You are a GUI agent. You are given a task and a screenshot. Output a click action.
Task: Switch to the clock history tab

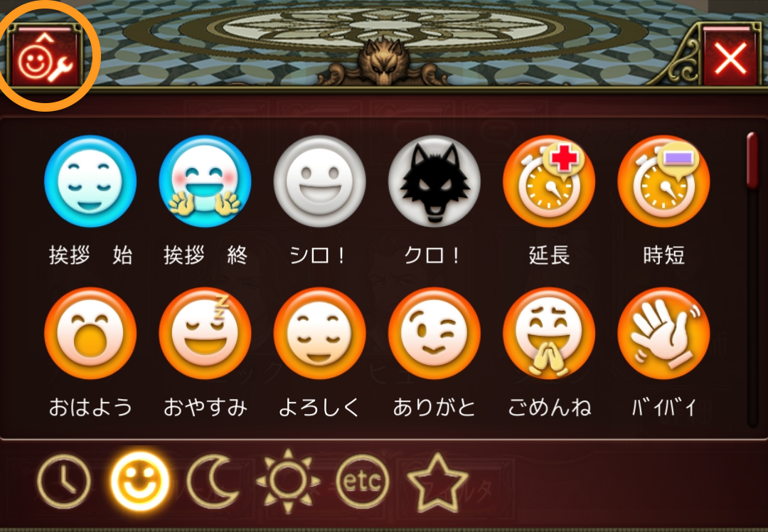64,481
